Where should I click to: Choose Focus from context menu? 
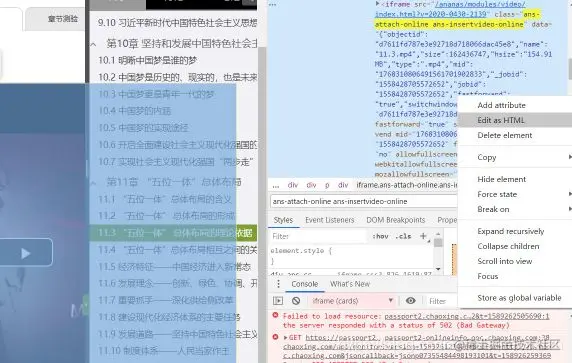pyautogui.click(x=515, y=276)
